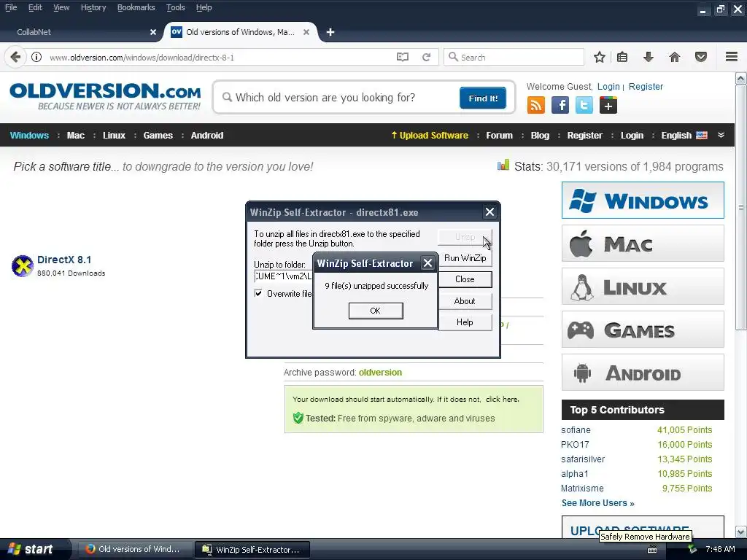Open the Blog nav link

click(540, 135)
